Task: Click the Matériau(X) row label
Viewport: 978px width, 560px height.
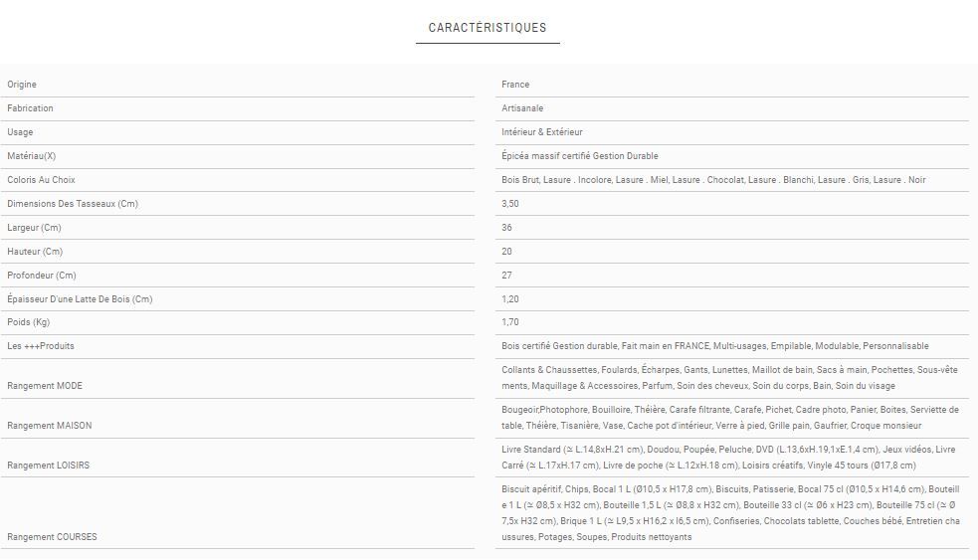Action: pos(32,156)
